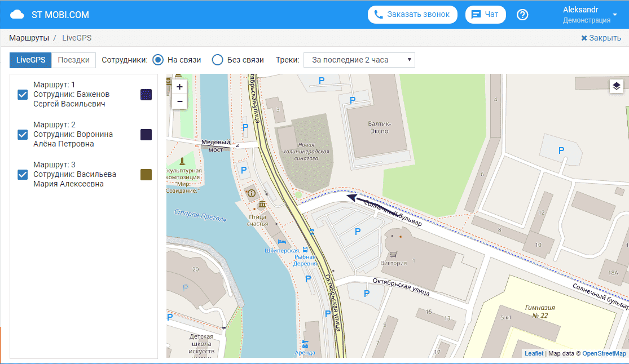Open the Чат button

point(485,15)
